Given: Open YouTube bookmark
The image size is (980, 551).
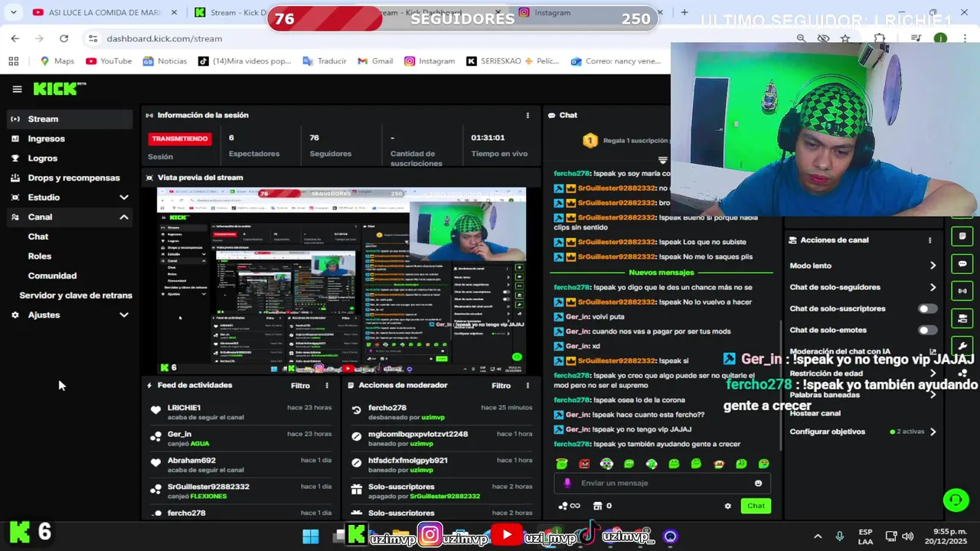Looking at the screenshot, I should coord(109,61).
